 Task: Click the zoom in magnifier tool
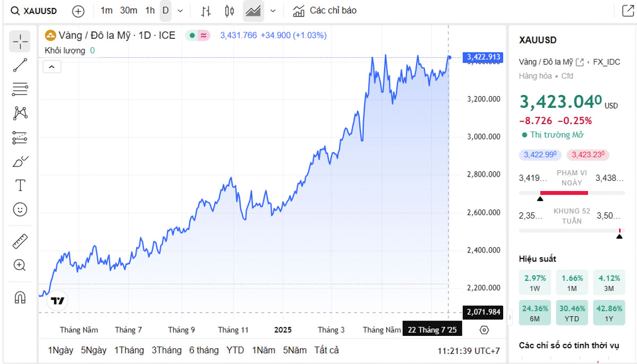pos(20,265)
